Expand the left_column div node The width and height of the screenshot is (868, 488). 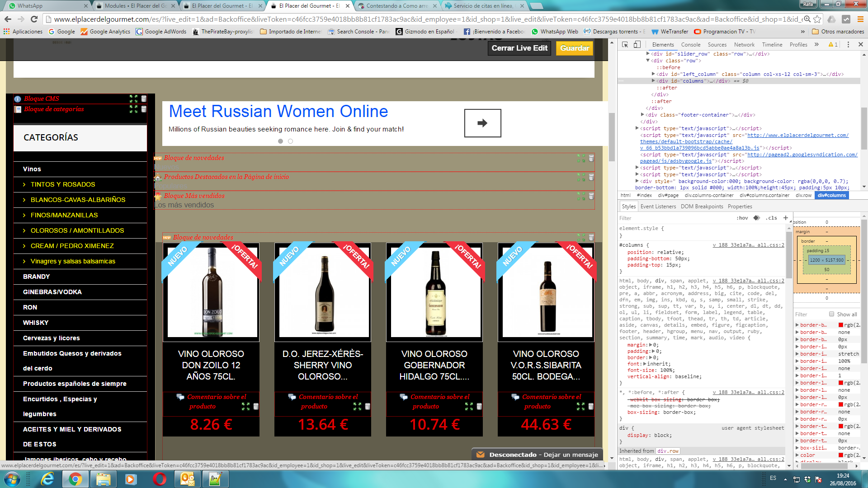click(653, 74)
